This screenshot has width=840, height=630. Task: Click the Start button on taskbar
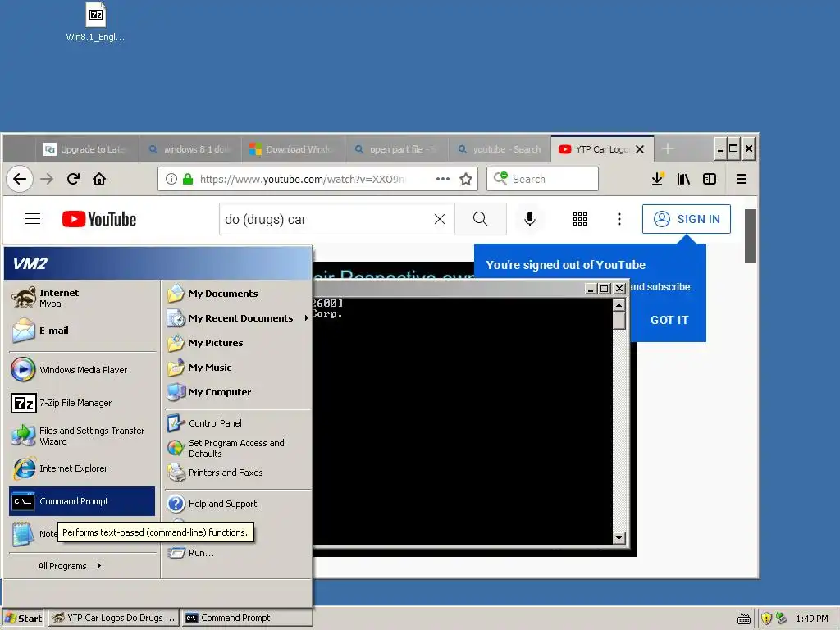23,619
